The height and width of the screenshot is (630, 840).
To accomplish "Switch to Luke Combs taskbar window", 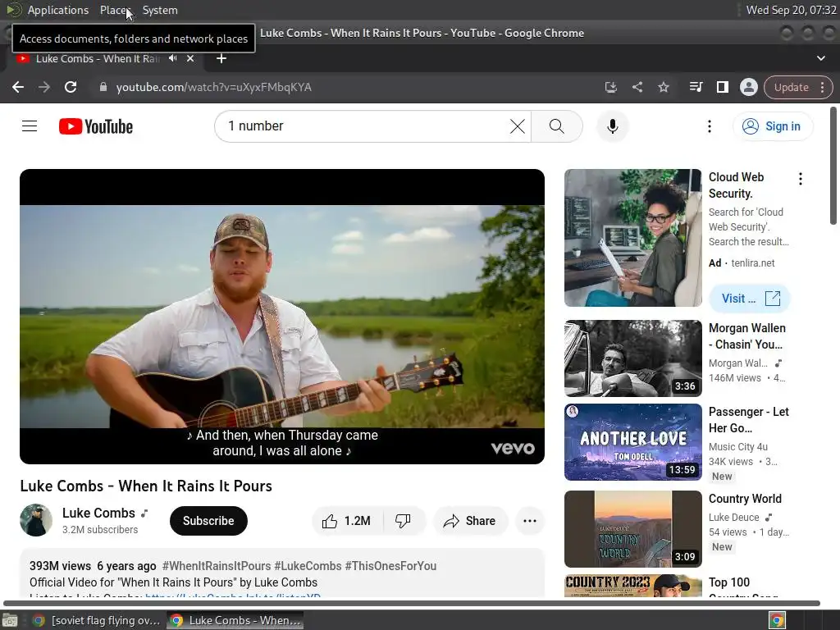I will 235,620.
